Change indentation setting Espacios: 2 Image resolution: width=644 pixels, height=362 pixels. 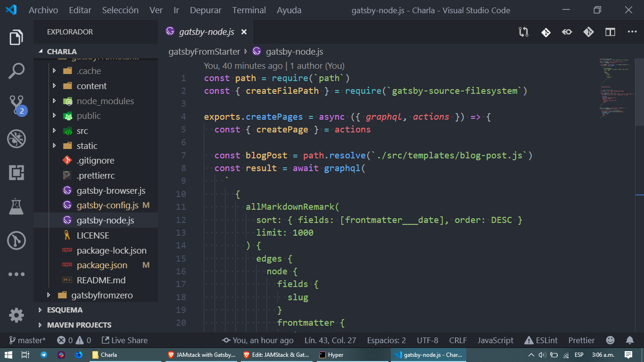[x=387, y=340]
